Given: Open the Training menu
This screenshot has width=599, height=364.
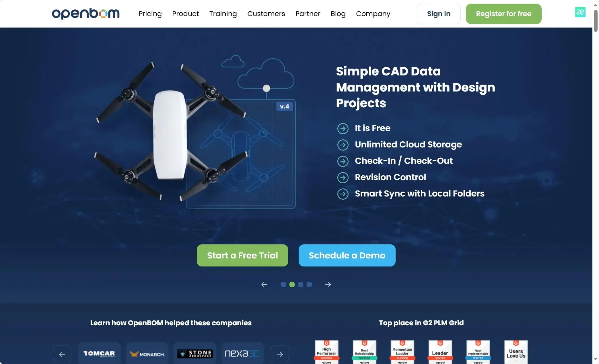Looking at the screenshot, I should click(x=223, y=14).
